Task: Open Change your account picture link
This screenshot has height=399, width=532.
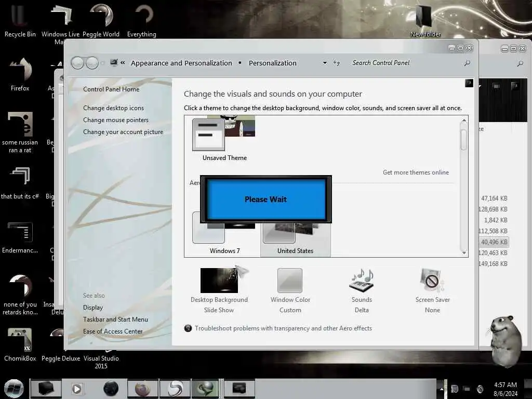Action: click(123, 132)
